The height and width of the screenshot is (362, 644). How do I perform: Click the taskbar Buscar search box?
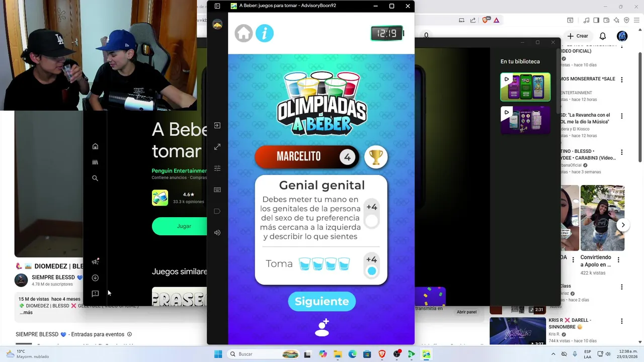(x=264, y=354)
